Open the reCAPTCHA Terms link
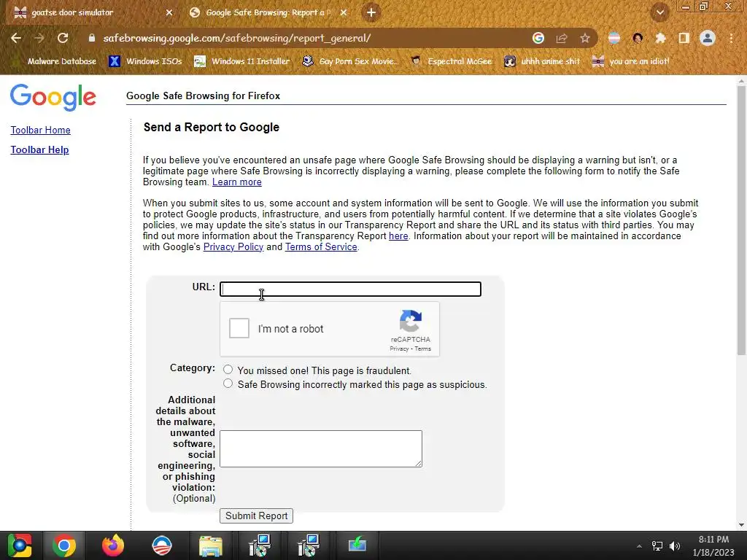 click(x=422, y=349)
